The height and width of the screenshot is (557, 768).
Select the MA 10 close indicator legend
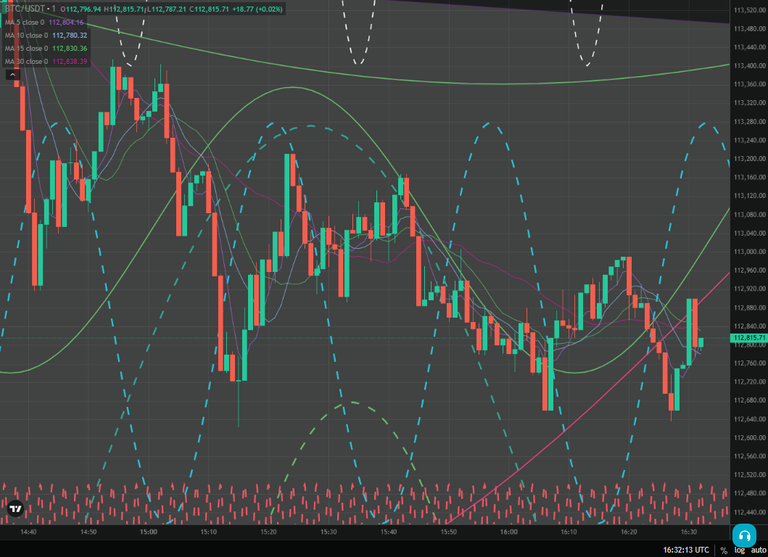click(26, 35)
